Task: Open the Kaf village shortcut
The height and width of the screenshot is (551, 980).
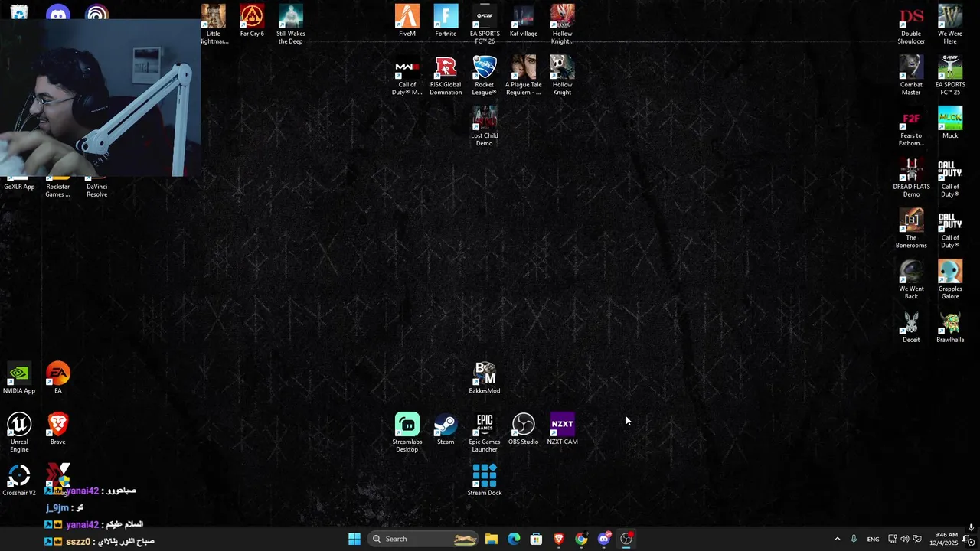Action: pyautogui.click(x=523, y=21)
